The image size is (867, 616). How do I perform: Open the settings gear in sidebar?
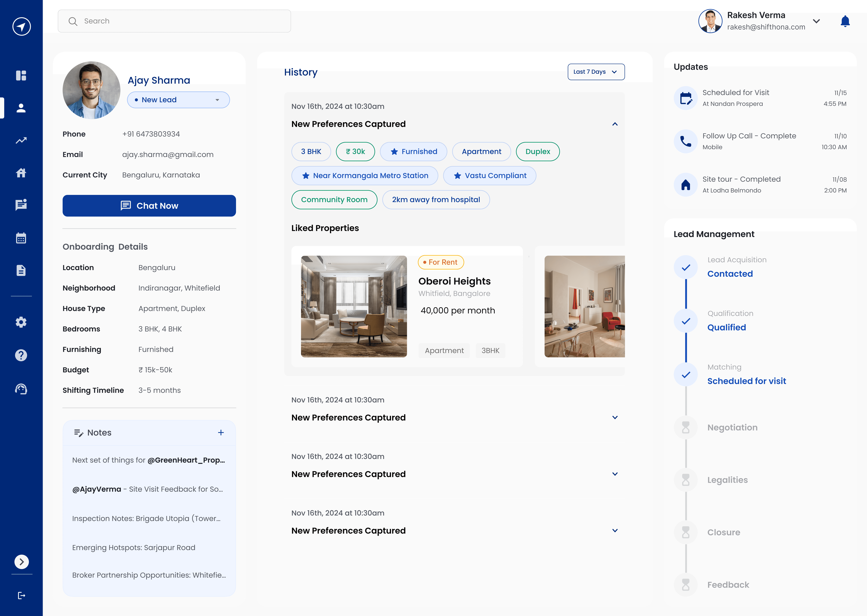21,322
